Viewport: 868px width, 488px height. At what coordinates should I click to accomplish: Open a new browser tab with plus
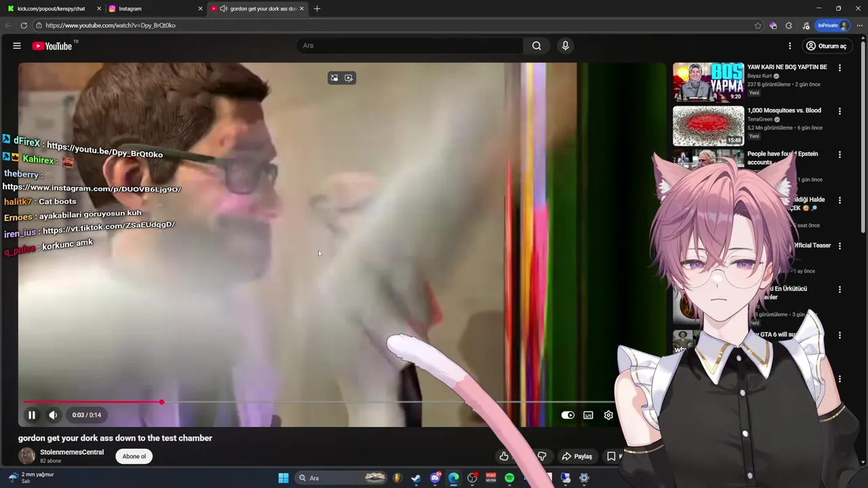coord(317,8)
